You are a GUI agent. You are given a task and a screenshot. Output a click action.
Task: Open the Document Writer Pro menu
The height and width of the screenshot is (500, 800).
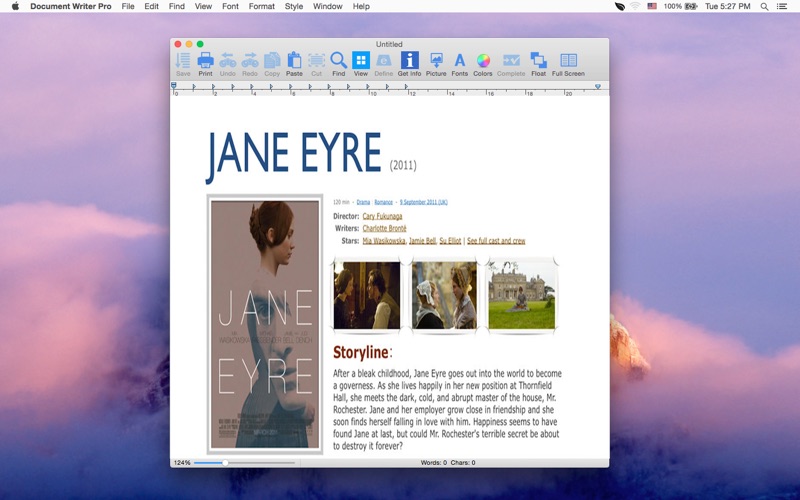(x=71, y=6)
